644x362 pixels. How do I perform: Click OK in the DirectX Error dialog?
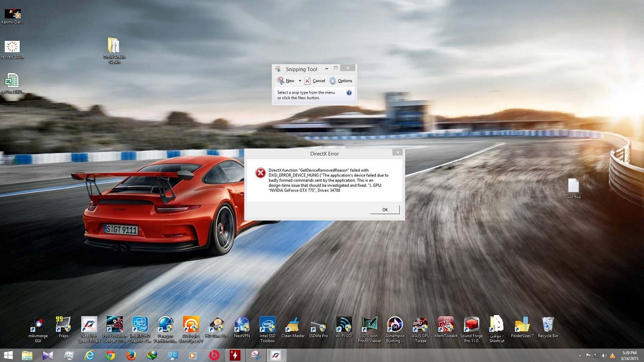pos(385,210)
